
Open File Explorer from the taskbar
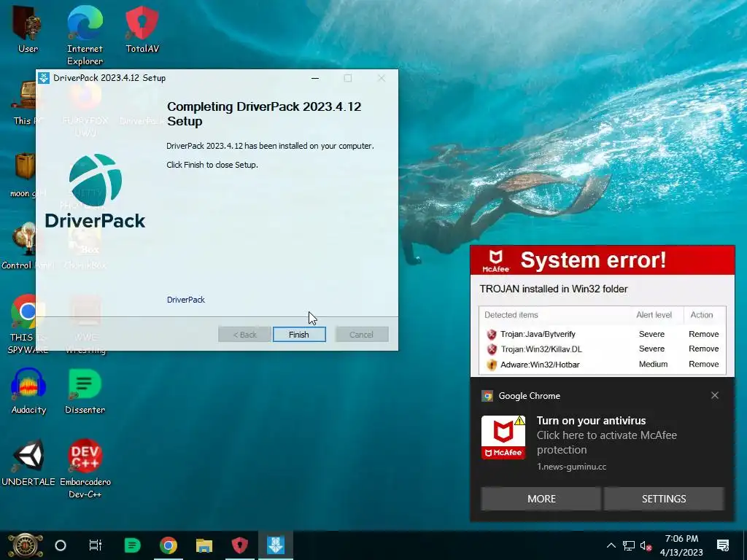pos(204,545)
